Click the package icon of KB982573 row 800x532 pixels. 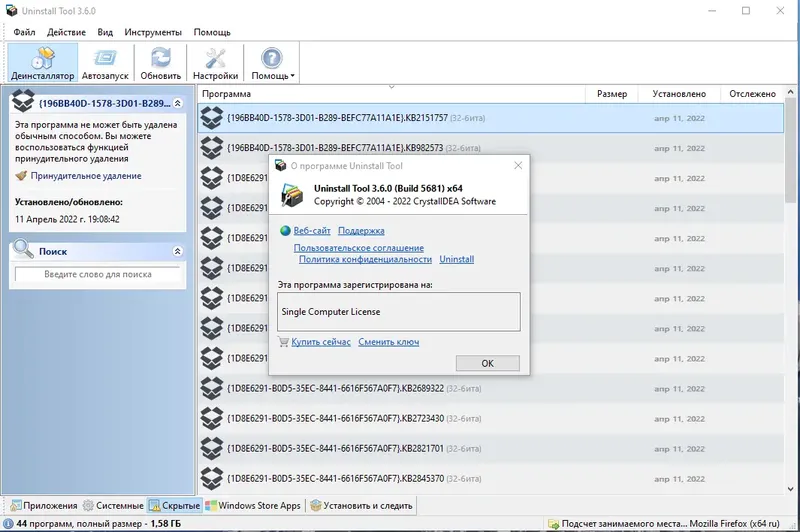click(x=212, y=148)
